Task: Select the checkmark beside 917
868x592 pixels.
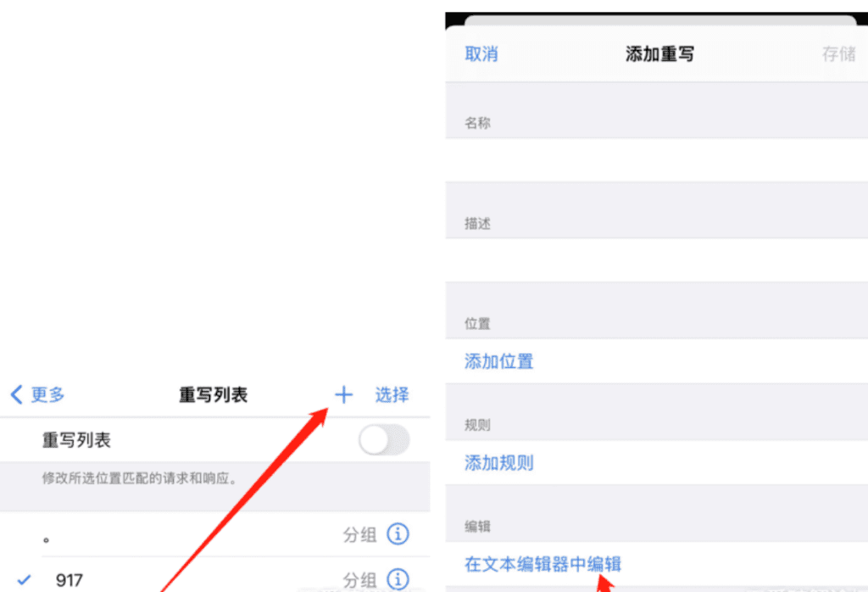Action: pos(24,580)
